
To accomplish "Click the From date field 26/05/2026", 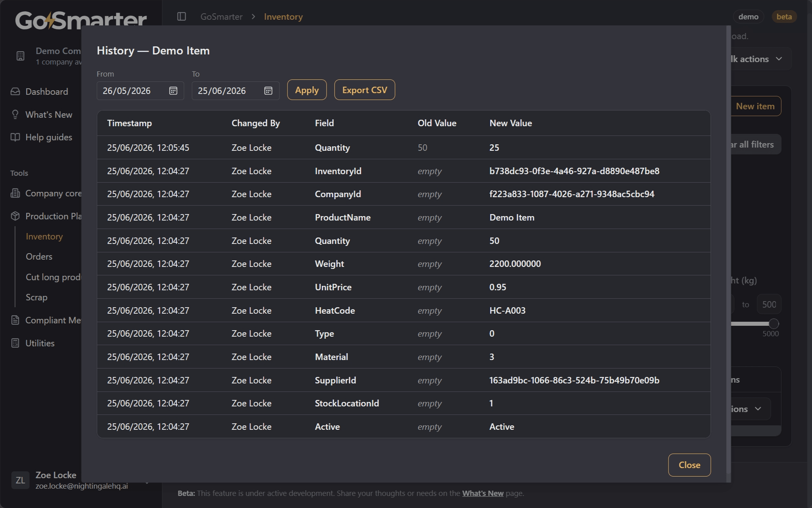I will 140,91.
